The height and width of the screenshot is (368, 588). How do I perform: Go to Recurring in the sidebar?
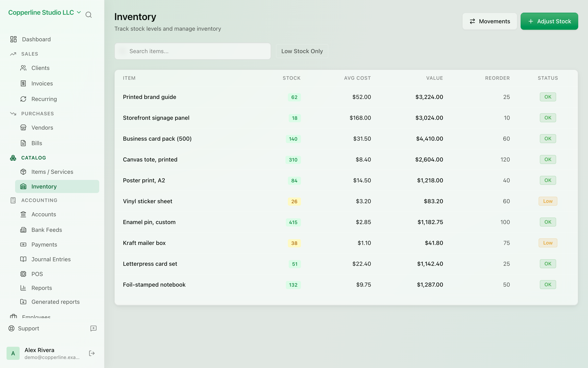(x=44, y=99)
